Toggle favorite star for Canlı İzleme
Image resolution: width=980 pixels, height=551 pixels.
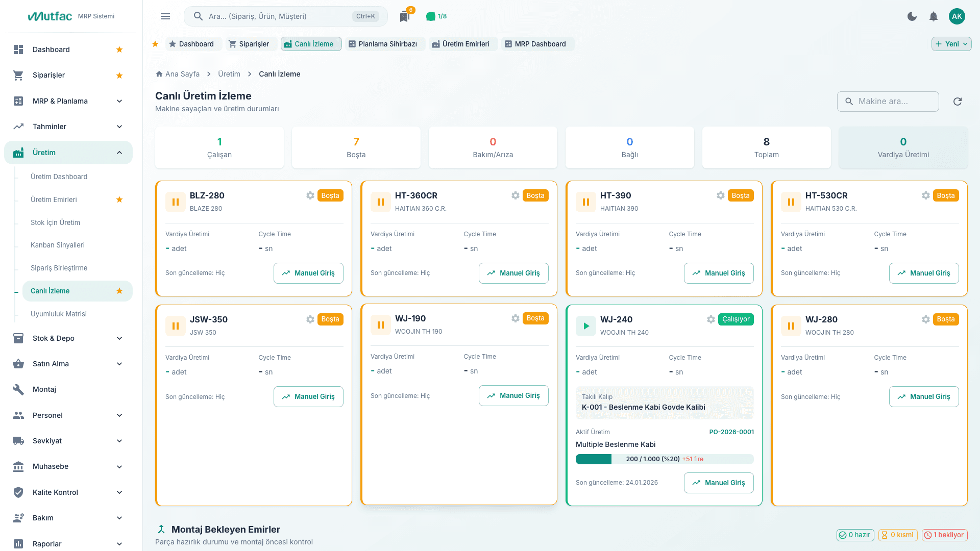[x=119, y=291]
